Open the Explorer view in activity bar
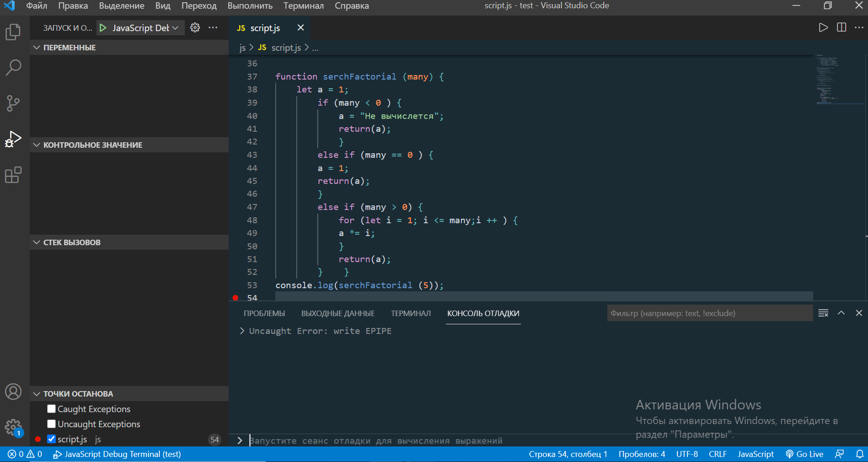 point(13,32)
